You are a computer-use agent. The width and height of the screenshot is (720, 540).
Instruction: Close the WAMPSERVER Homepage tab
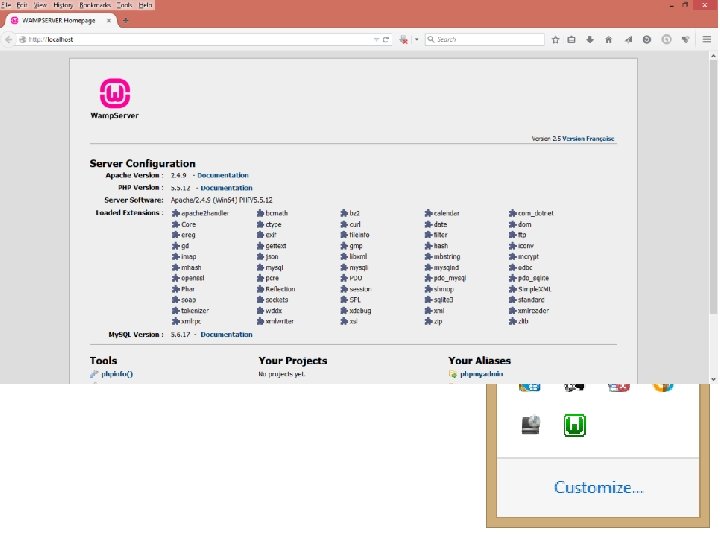(x=109, y=21)
